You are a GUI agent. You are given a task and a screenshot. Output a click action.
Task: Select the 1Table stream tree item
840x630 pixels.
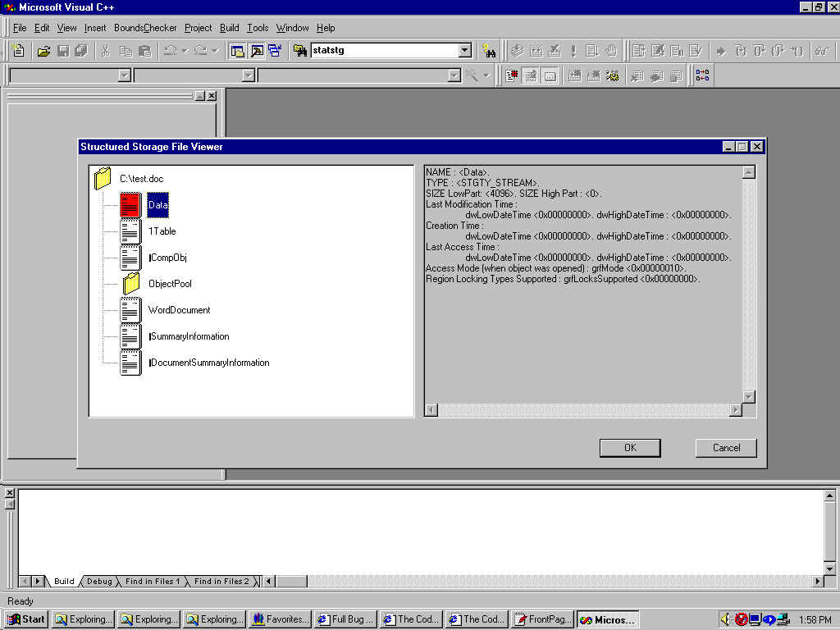(x=162, y=231)
